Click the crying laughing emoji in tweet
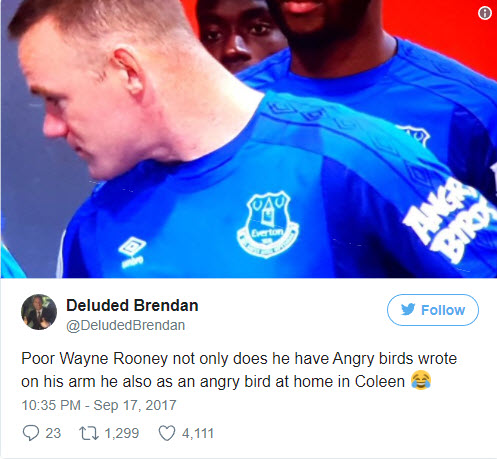The image size is (497, 459). (421, 380)
